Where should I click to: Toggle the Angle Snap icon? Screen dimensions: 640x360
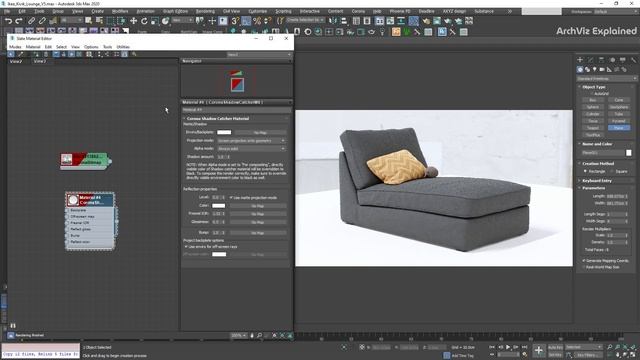click(246, 20)
